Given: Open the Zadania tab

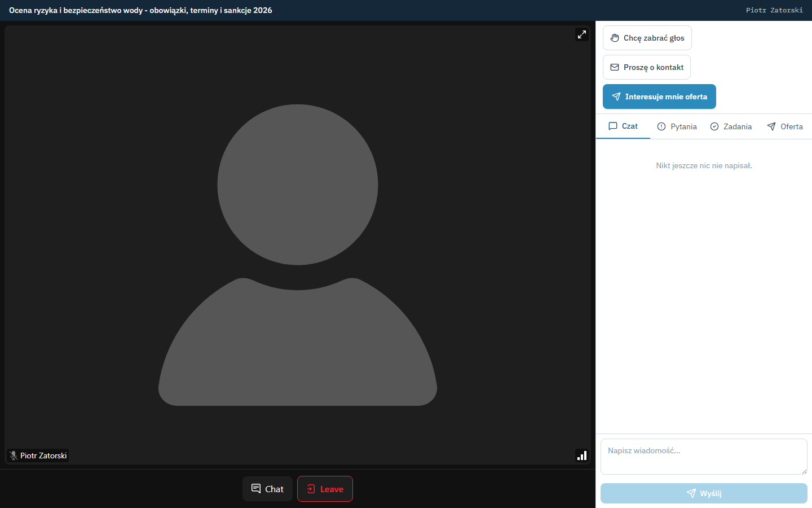Looking at the screenshot, I should [731, 126].
